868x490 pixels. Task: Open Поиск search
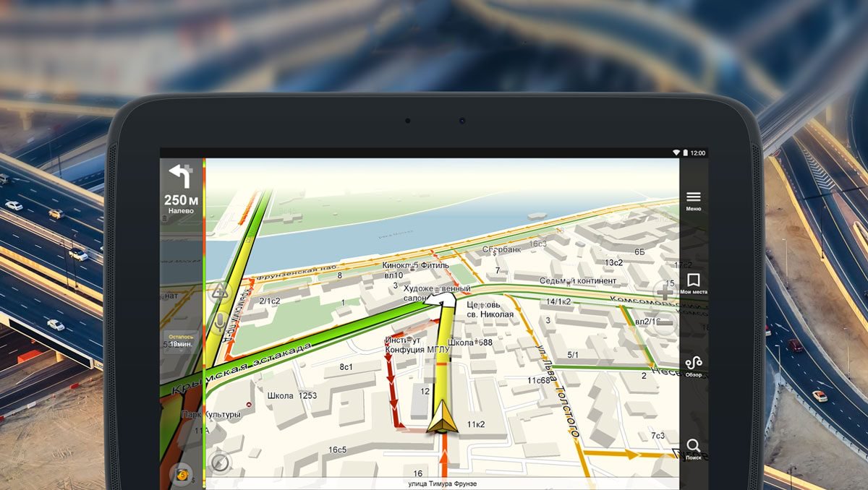click(694, 449)
